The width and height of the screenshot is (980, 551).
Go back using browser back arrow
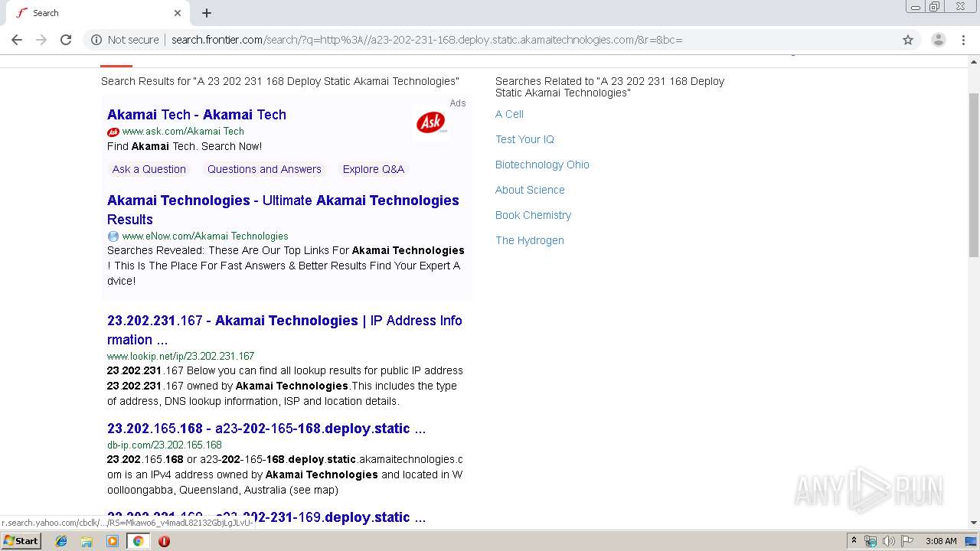pos(17,40)
